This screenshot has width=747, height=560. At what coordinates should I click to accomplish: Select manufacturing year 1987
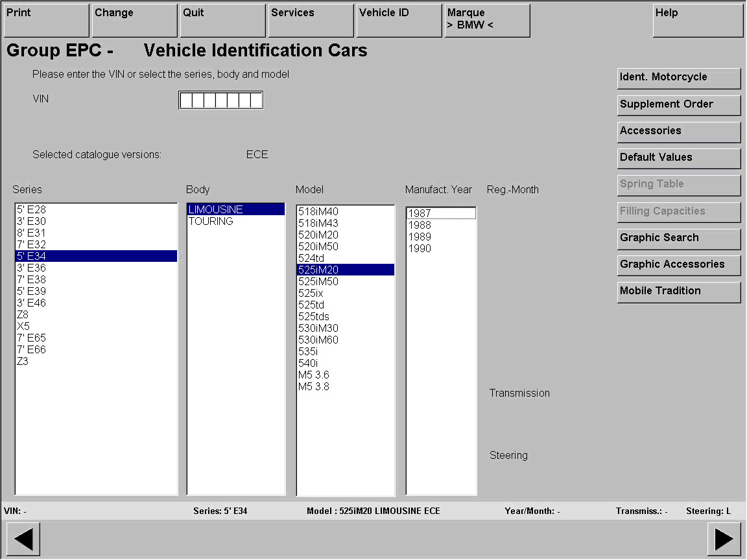tap(441, 213)
